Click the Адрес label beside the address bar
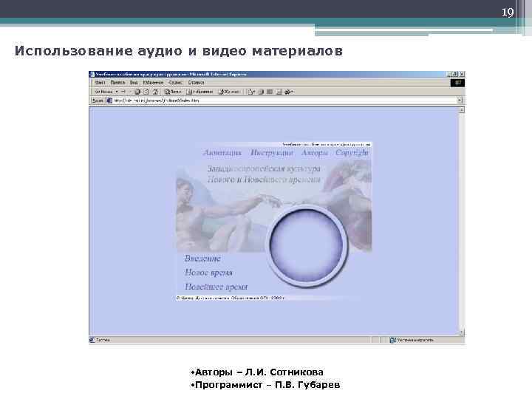Image resolution: width=532 pixels, height=399 pixels. coord(98,100)
